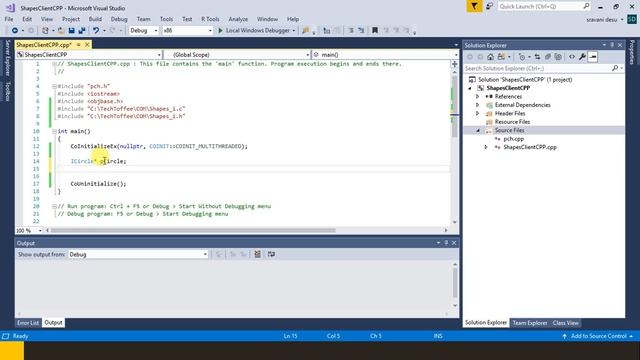Click the Uncomment Selected Lines icon
The height and width of the screenshot is (360, 640).
[x=361, y=31]
